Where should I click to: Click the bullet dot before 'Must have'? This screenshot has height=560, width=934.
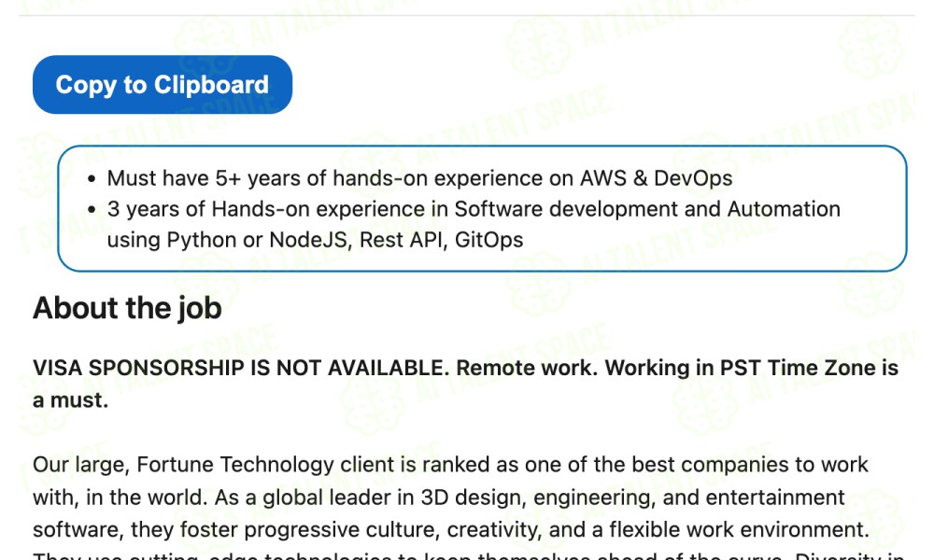point(92,178)
